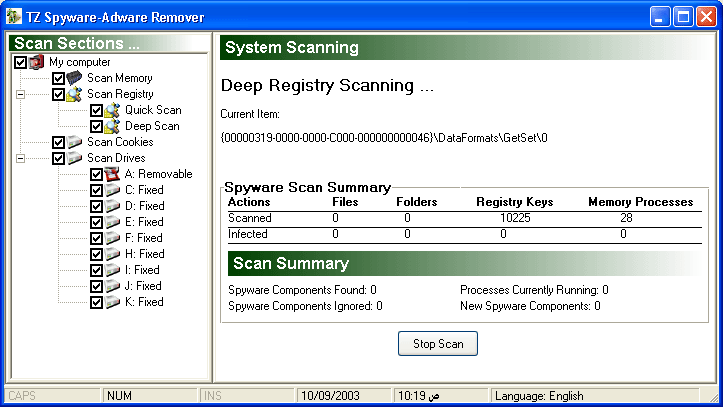Click New Spyware Components: 0 text
Image resolution: width=723 pixels, height=407 pixels.
click(530, 306)
